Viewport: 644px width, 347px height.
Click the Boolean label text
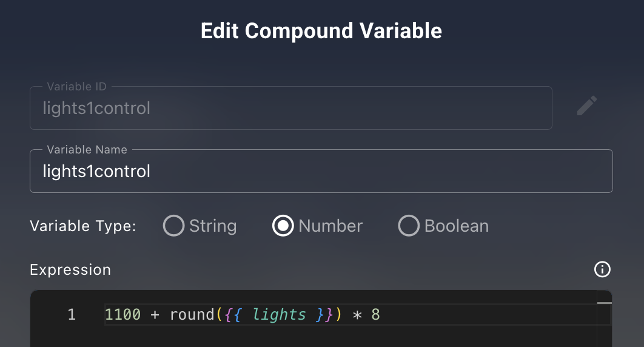tap(456, 226)
